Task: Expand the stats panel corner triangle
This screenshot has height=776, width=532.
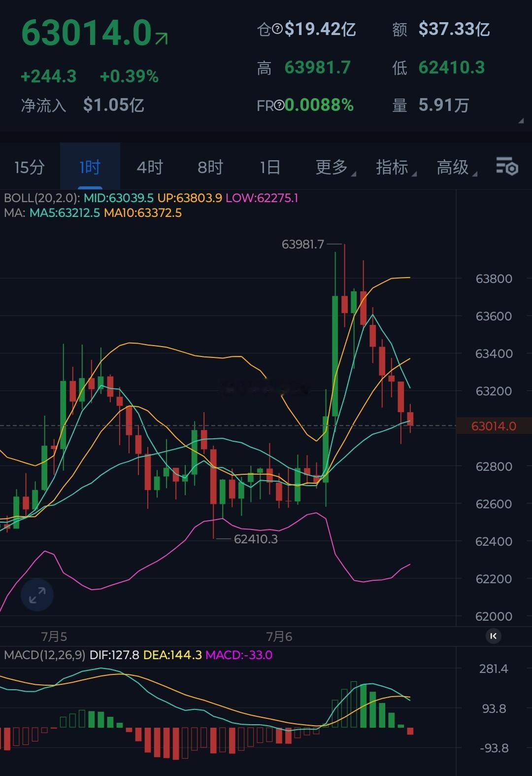Action: (x=521, y=121)
